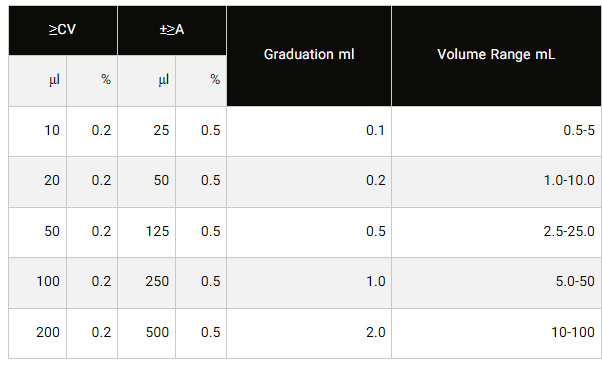Screen dimensions: 602x371
Task: Click the 10 CV µl cell
Action: point(38,131)
